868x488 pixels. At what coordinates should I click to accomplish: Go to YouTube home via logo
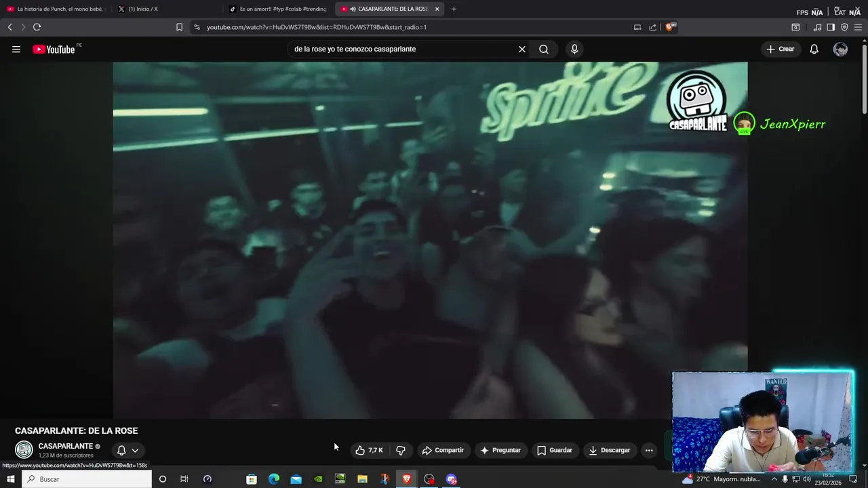pos(54,49)
